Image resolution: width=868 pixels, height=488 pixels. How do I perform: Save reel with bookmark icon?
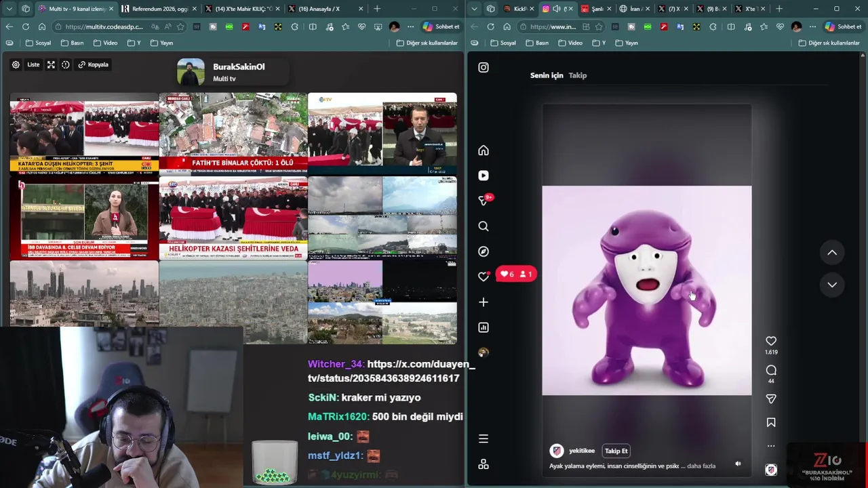tap(771, 422)
